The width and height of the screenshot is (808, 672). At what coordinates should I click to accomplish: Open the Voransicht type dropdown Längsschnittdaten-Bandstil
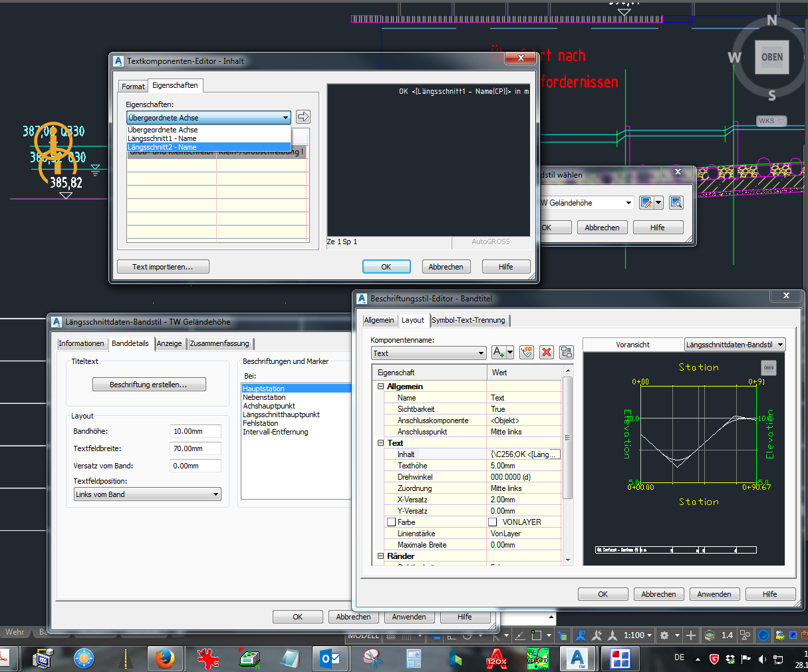point(735,345)
